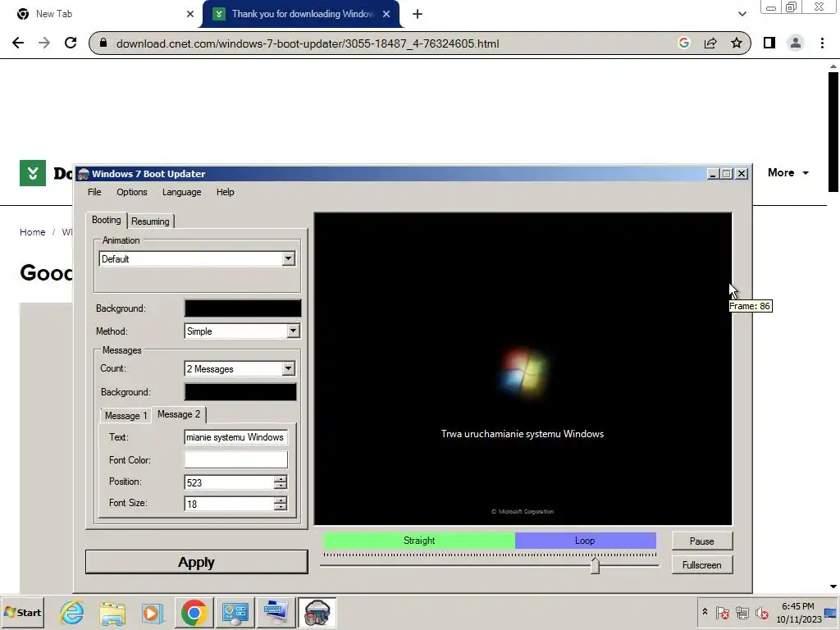Open the Chrome three-dot menu

tap(822, 43)
